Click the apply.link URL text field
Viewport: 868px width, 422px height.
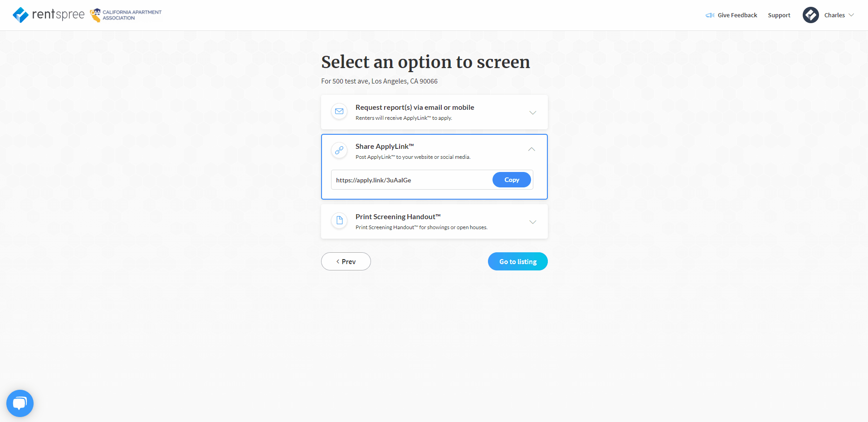click(x=411, y=180)
